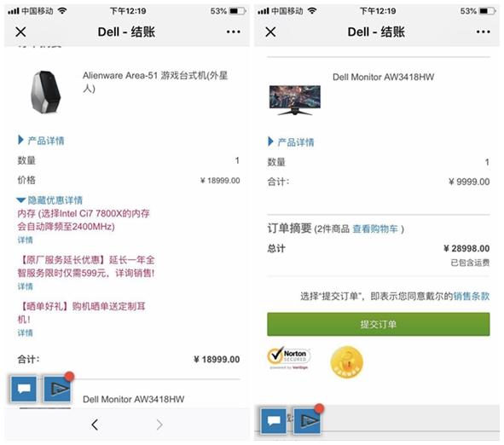Go back using the browser back arrow
This screenshot has width=504, height=445.
[95, 425]
